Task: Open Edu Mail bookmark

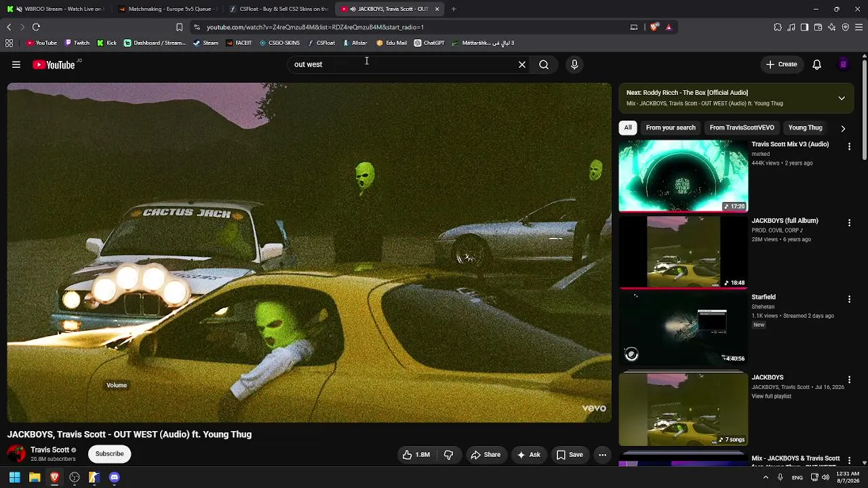Action: tap(391, 43)
